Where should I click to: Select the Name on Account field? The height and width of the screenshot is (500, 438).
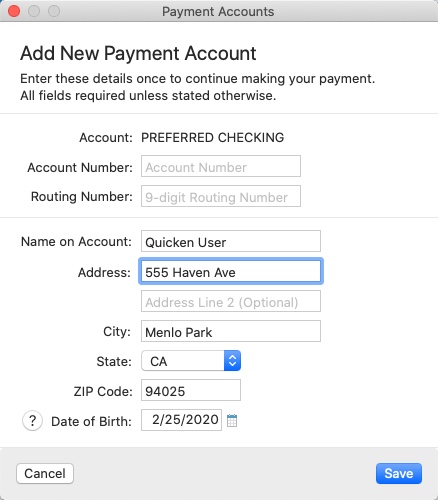[231, 241]
